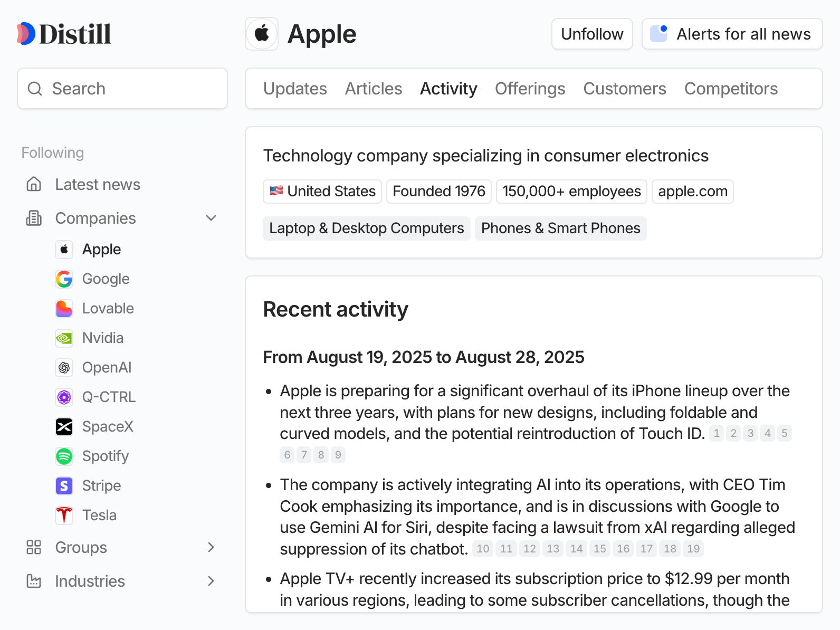Open Latest news home icon
The height and width of the screenshot is (630, 840).
point(34,184)
